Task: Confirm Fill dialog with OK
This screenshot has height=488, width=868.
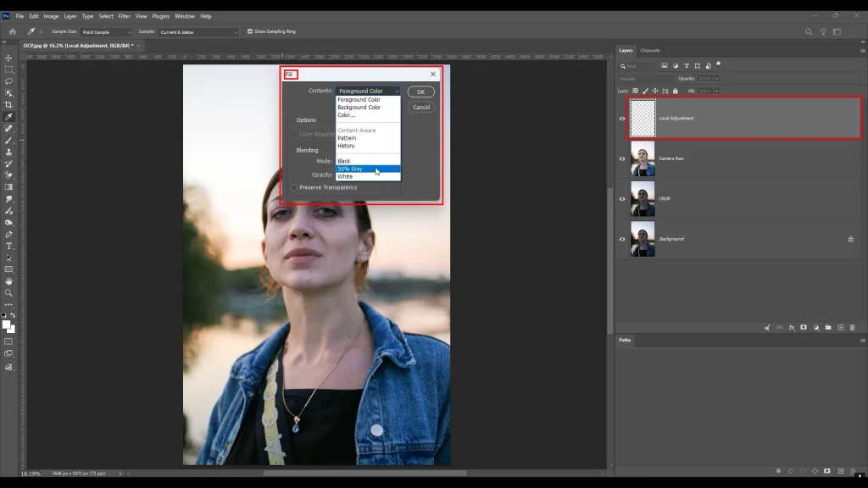Action: click(x=420, y=91)
